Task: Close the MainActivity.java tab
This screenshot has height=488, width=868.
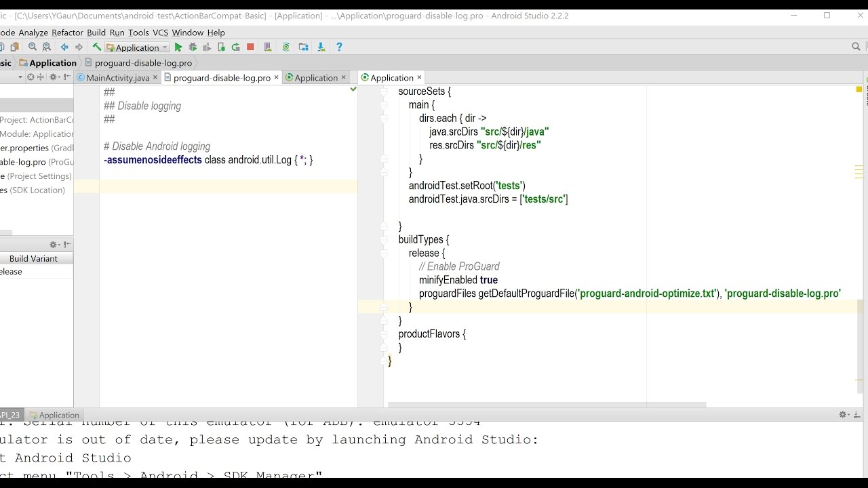Action: click(x=155, y=77)
